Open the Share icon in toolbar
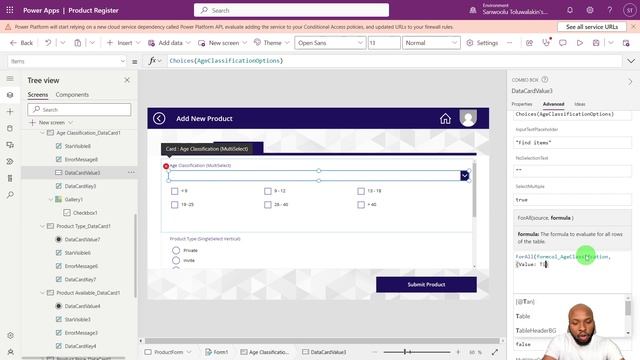This screenshot has width=640, height=360. coord(529,43)
